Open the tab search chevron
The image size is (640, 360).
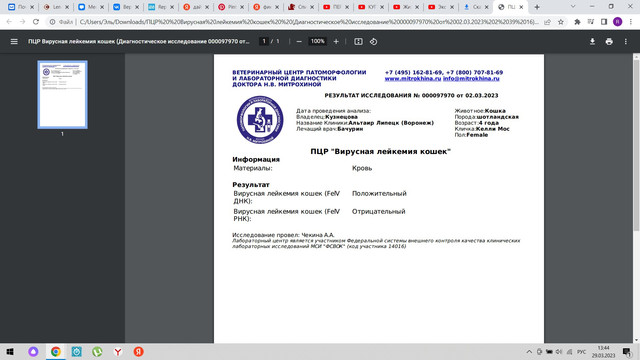point(573,7)
